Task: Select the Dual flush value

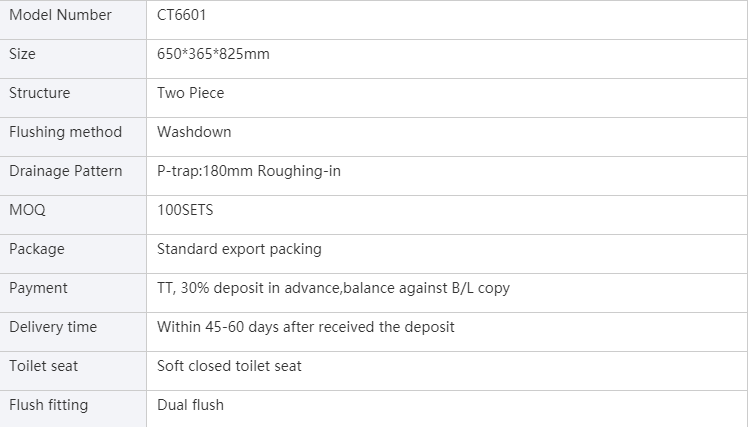Action: [x=190, y=405]
